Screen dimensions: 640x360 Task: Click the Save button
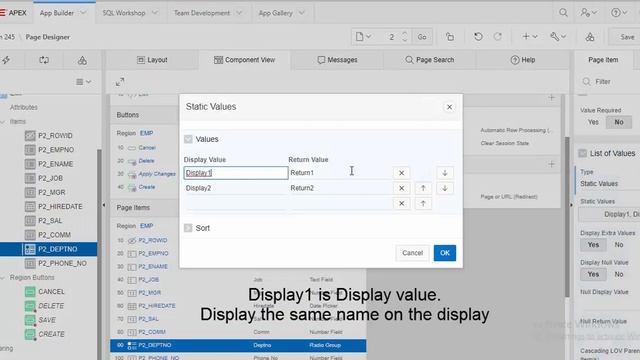pyautogui.click(x=627, y=37)
